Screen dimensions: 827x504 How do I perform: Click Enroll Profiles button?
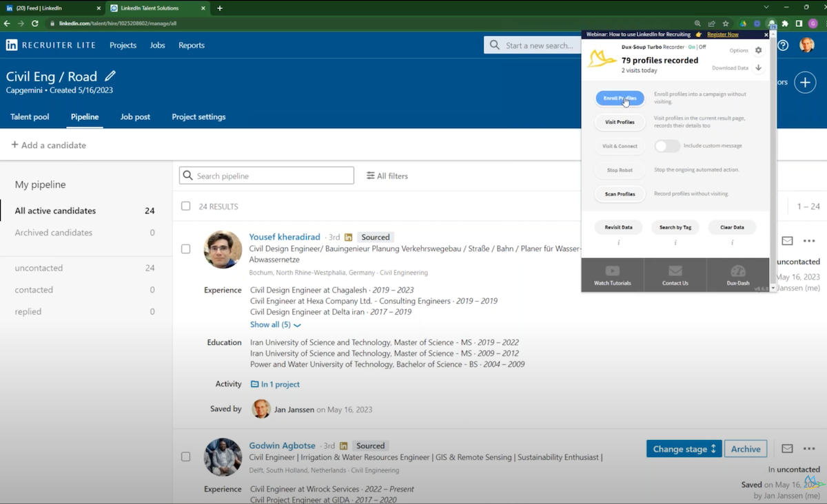click(x=620, y=98)
